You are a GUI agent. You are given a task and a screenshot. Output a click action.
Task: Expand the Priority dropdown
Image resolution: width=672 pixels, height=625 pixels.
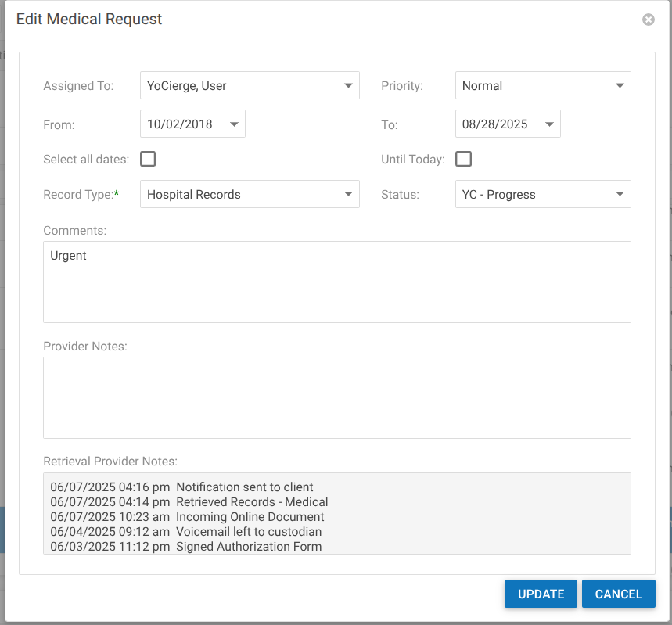[x=620, y=86]
